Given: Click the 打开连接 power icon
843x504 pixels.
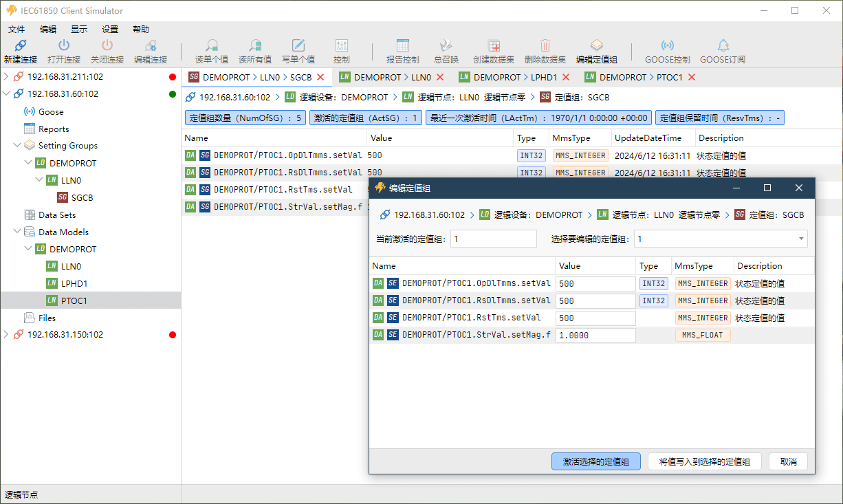Looking at the screenshot, I should pyautogui.click(x=64, y=46).
